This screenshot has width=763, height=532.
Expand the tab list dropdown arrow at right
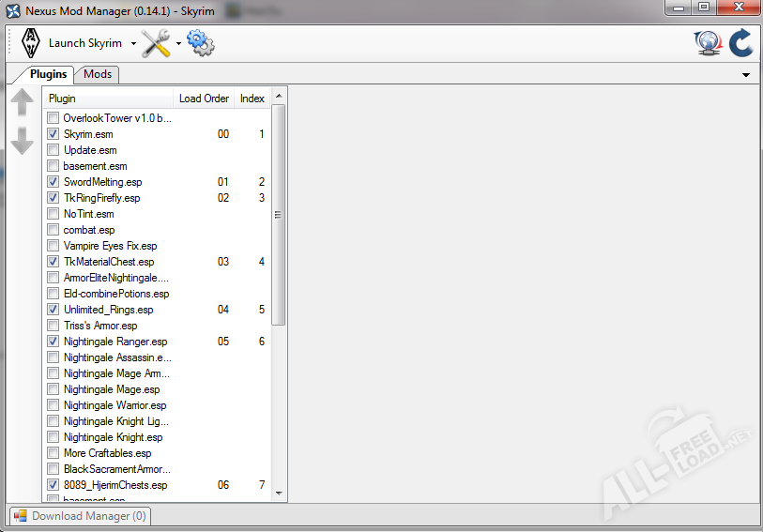[746, 75]
